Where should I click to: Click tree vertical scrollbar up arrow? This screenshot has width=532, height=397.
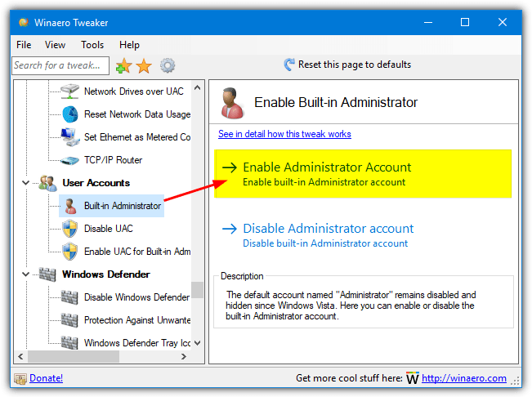(x=198, y=87)
